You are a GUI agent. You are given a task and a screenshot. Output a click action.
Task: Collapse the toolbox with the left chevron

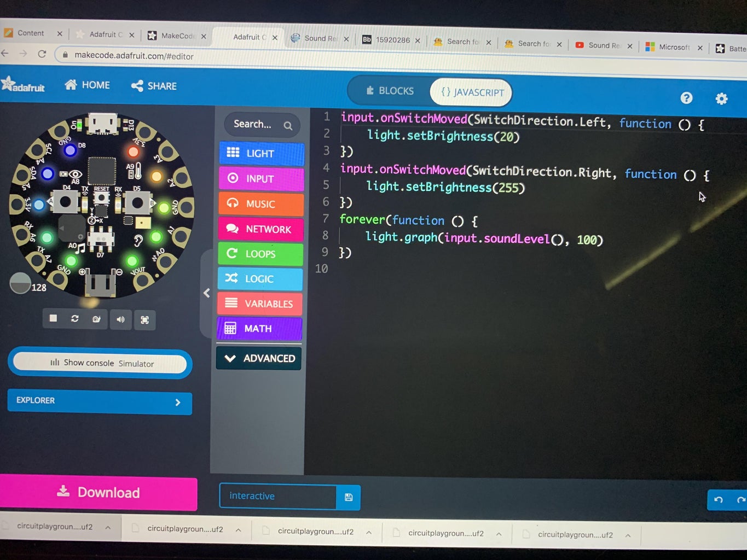[206, 293]
